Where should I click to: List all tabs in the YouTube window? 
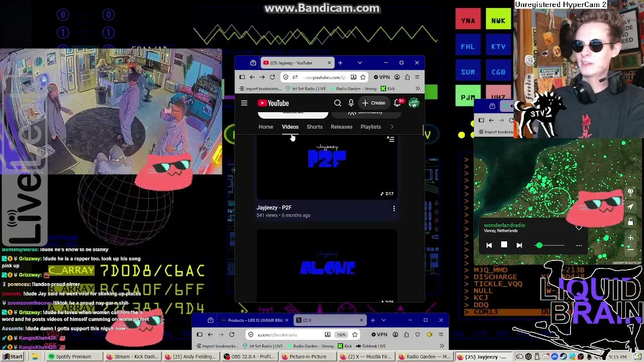click(360, 63)
